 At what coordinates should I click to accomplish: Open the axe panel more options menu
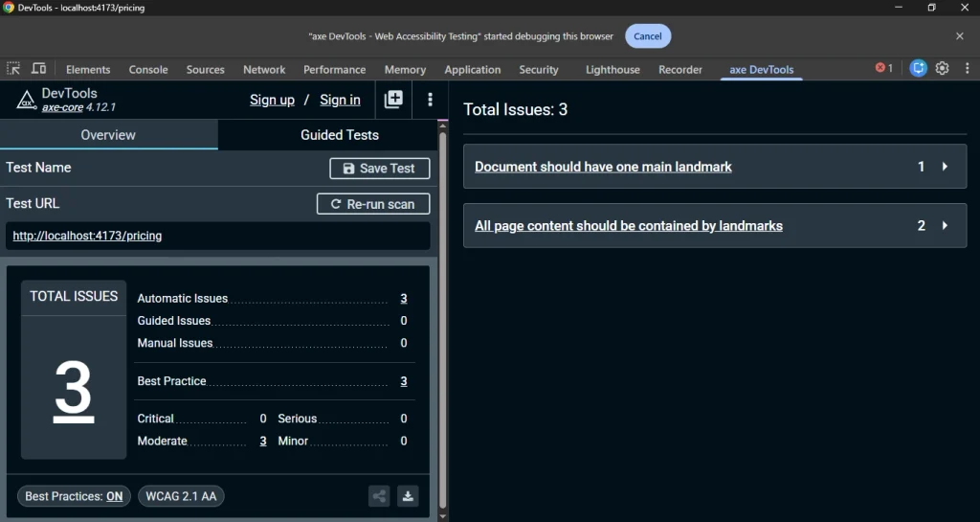[430, 100]
